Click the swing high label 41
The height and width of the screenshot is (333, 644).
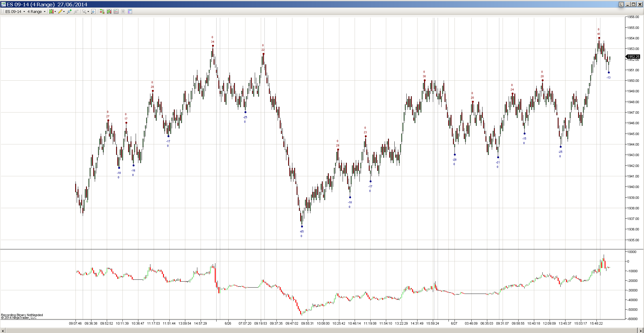599,34
